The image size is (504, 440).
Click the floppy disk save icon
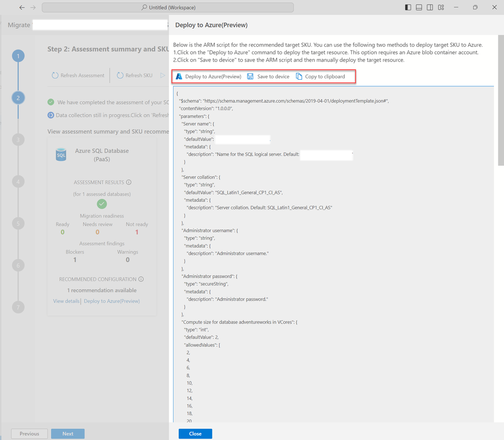click(x=250, y=77)
